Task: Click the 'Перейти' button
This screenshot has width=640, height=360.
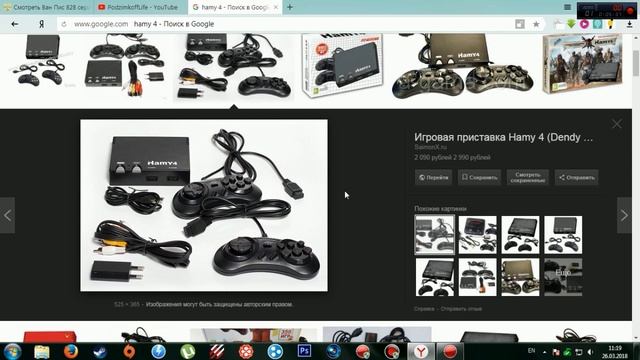Action: point(433,178)
